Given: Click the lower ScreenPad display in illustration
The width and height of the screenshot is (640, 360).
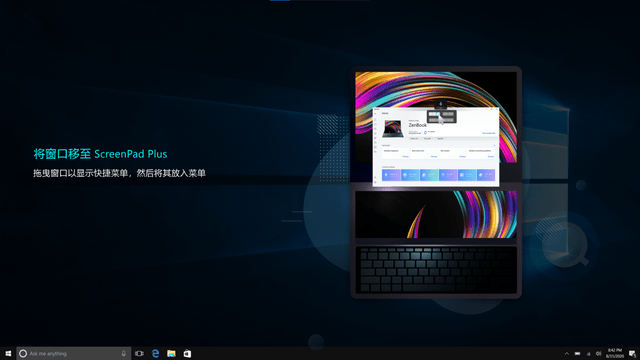Looking at the screenshot, I should click(436, 214).
